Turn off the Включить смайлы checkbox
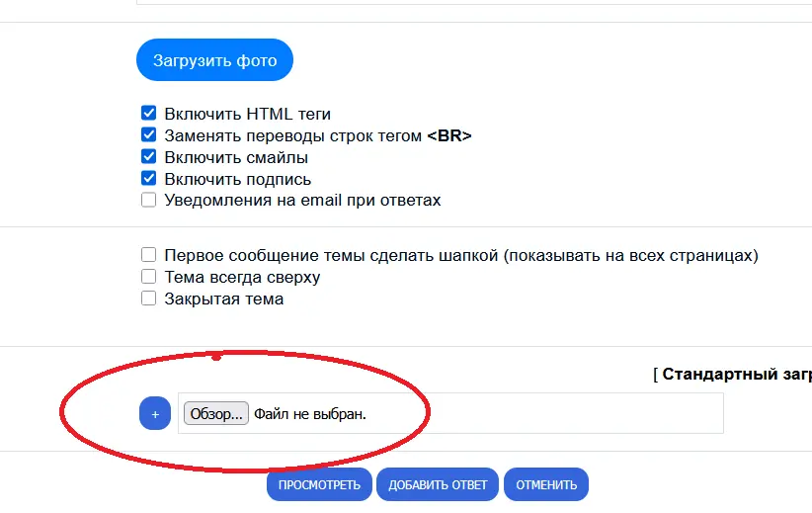The height and width of the screenshot is (513, 812). 149,157
